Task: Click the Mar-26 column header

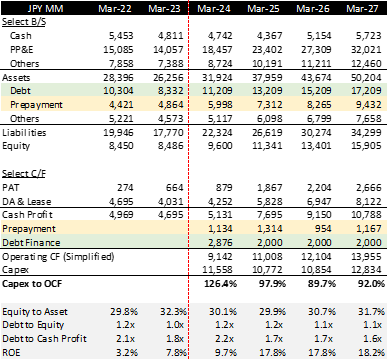Action: point(313,8)
